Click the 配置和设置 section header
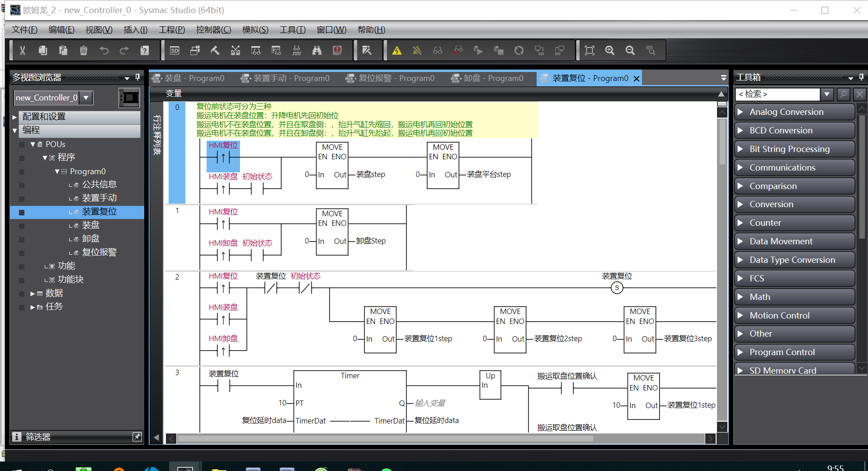The image size is (868, 471). (79, 117)
